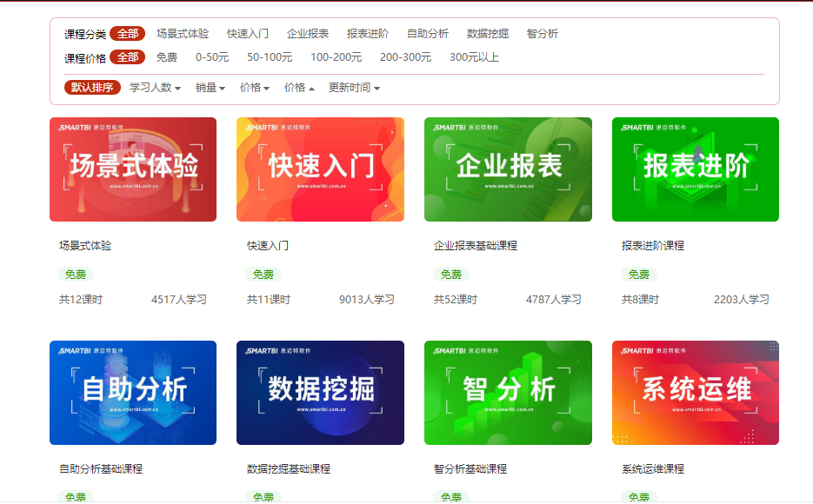Sort courses by 学习人数
The image size is (813, 504).
(155, 88)
